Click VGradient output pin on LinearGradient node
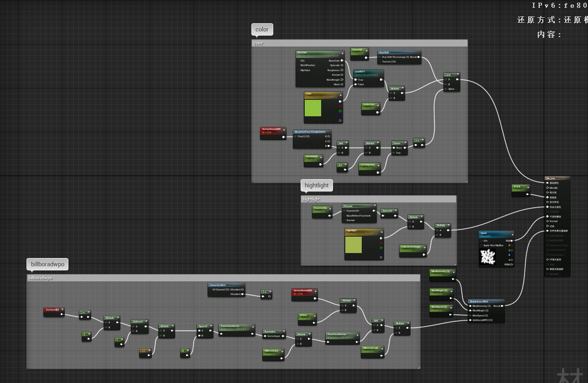Screen dimensions: 588x383 (x=243, y=294)
